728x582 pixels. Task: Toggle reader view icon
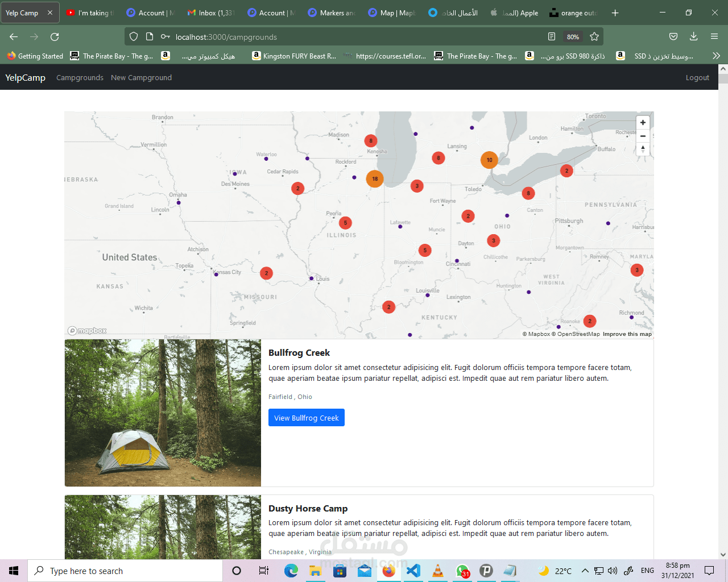coord(551,36)
